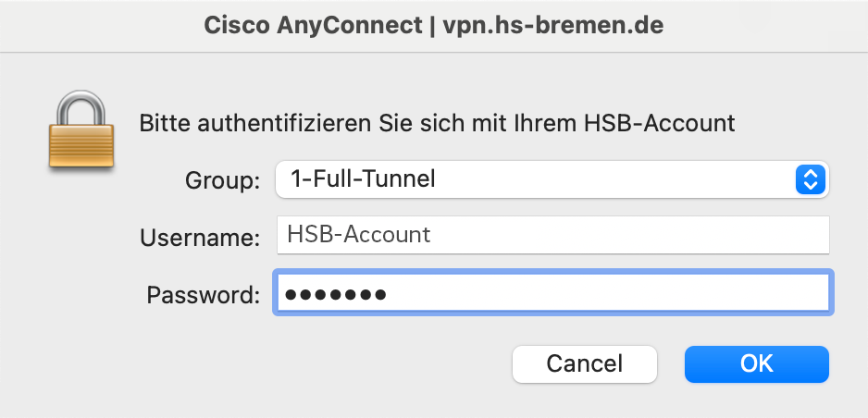Screen dimensions: 868x418
Task: Click the empty area left of Cancel
Action: 278,363
